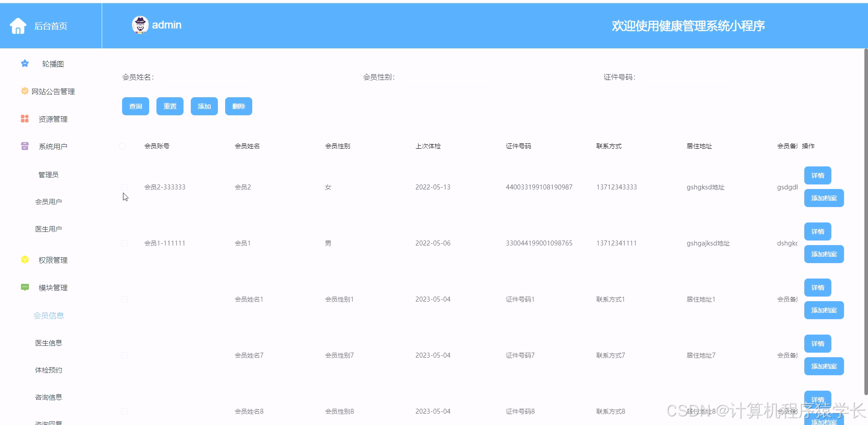Screen dimensions: 868x425
Task: Click the 会员性别 column header
Action: click(x=338, y=146)
